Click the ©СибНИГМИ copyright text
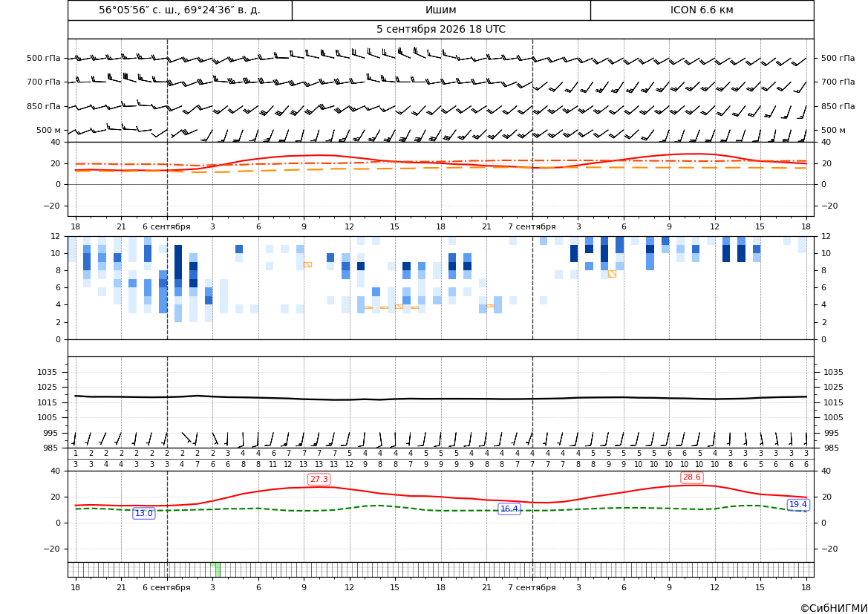868x614 pixels. click(834, 608)
